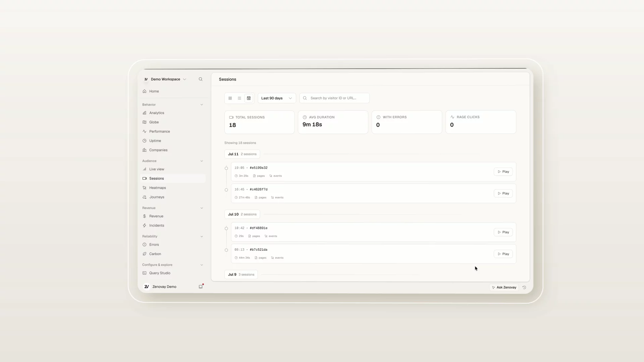644x362 pixels.
Task: Focus the Search by visitor ID or URL field
Action: coord(334,98)
